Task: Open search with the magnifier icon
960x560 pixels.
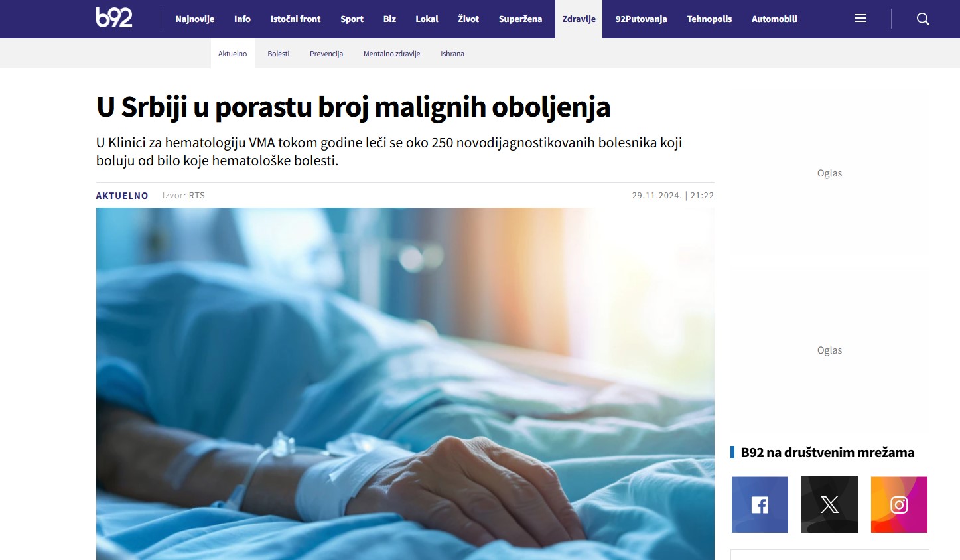Action: click(x=923, y=19)
